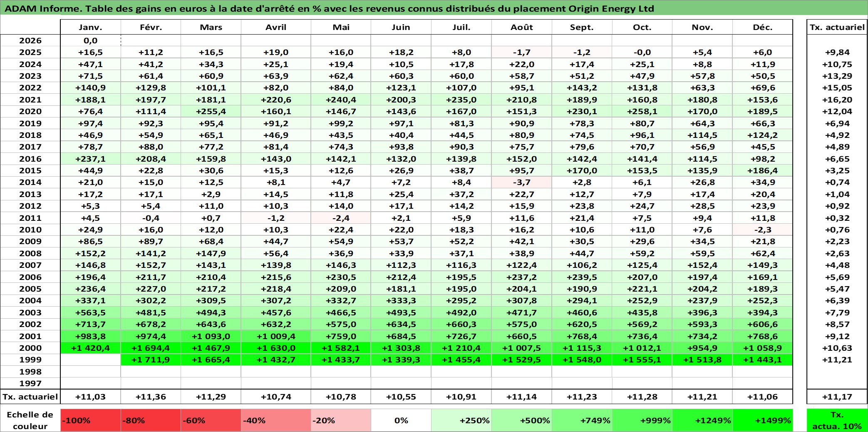Select the 1997 year row label
The height and width of the screenshot is (432, 868).
point(30,383)
